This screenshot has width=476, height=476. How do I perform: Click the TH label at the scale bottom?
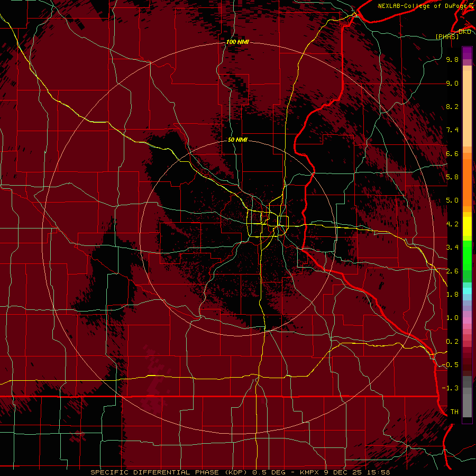click(x=454, y=412)
